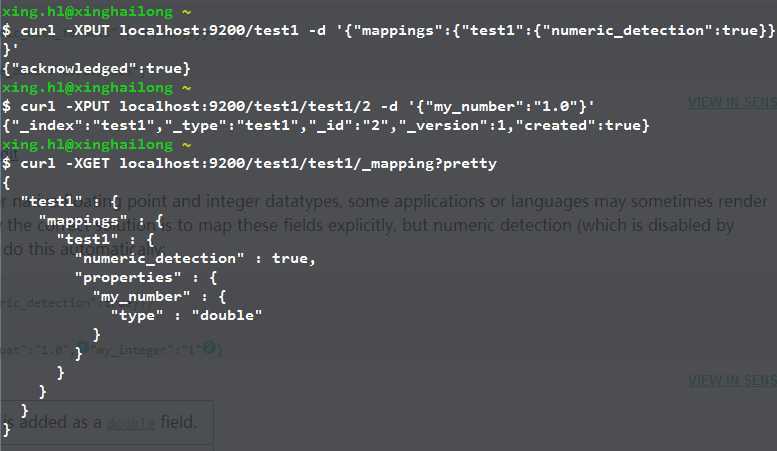This screenshot has width=777, height=451.
Task: Click the final closing brace of JSON output
Action: (x=6, y=429)
